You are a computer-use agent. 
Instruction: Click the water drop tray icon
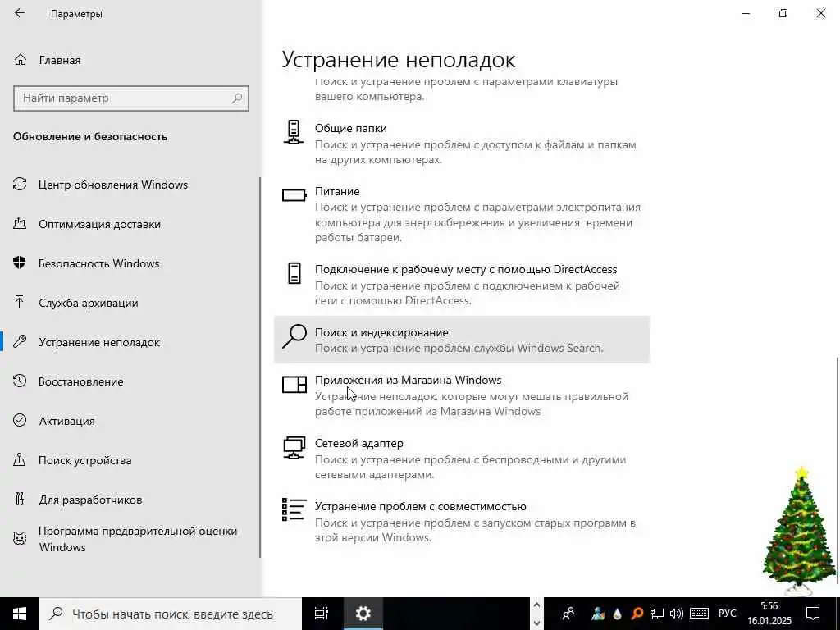(x=617, y=614)
